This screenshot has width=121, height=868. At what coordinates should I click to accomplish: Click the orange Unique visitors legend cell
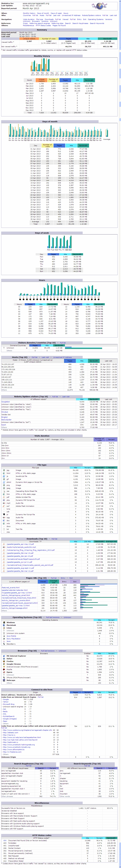29,39
